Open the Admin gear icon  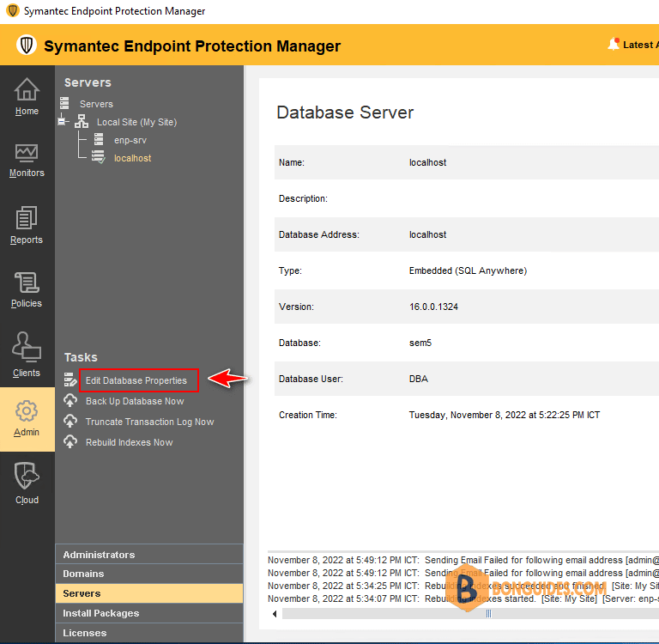pyautogui.click(x=27, y=411)
